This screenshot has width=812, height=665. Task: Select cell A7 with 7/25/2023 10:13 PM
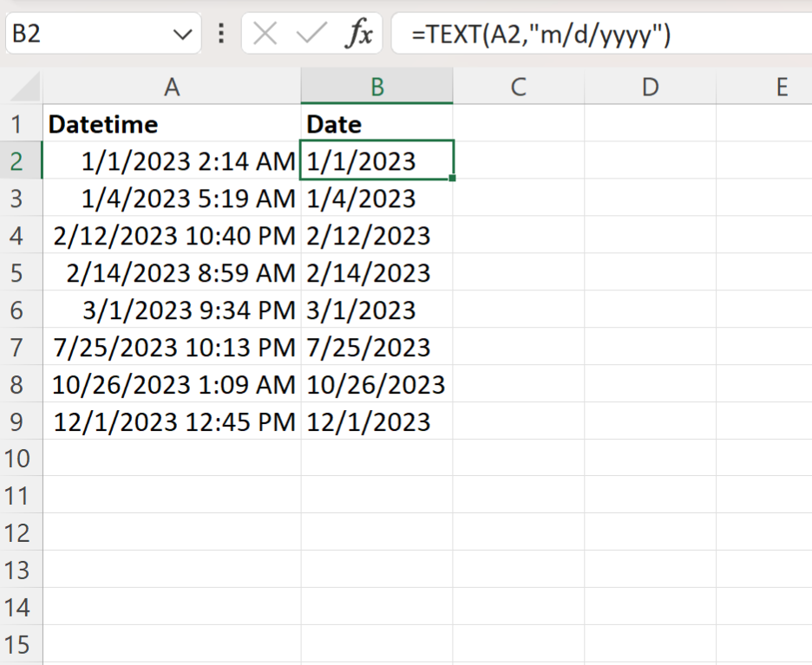click(x=172, y=347)
